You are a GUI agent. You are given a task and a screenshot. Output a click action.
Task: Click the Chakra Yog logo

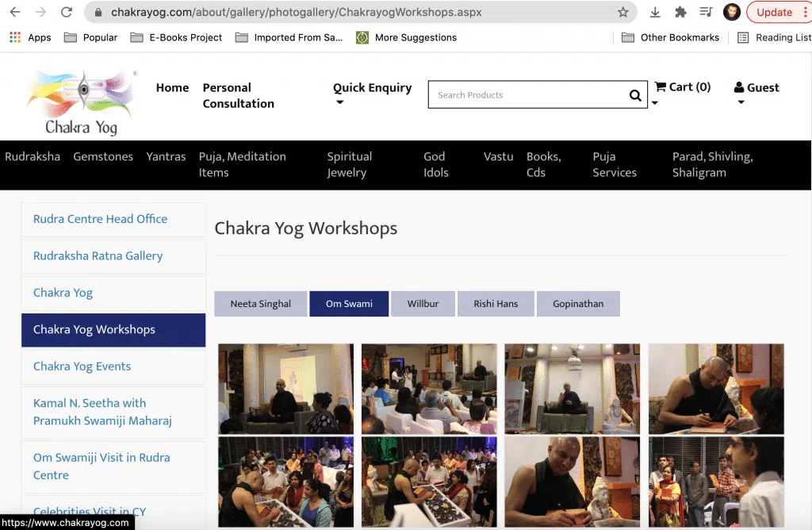[82, 102]
